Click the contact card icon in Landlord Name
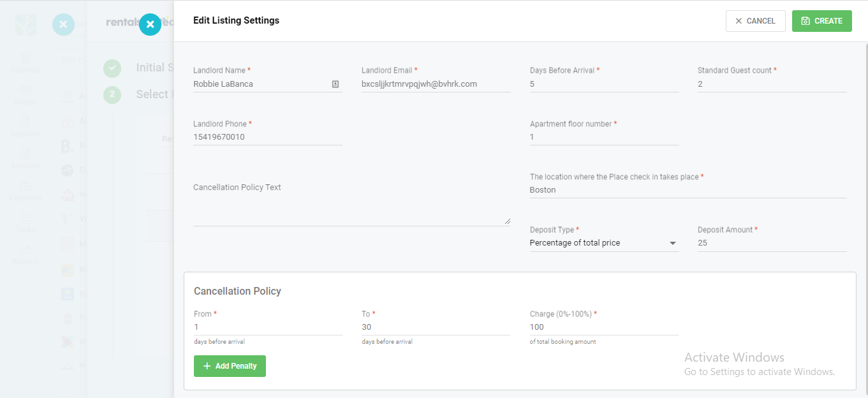Viewport: 868px width, 398px height. point(335,84)
